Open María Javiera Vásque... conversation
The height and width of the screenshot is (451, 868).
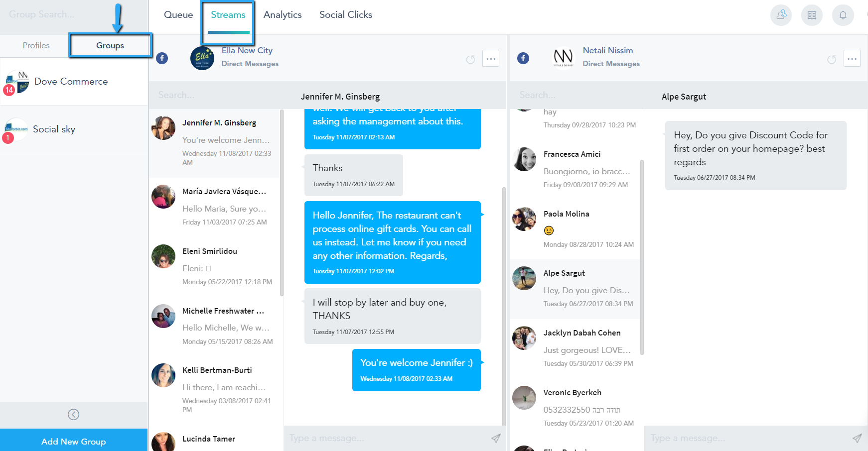pyautogui.click(x=214, y=207)
